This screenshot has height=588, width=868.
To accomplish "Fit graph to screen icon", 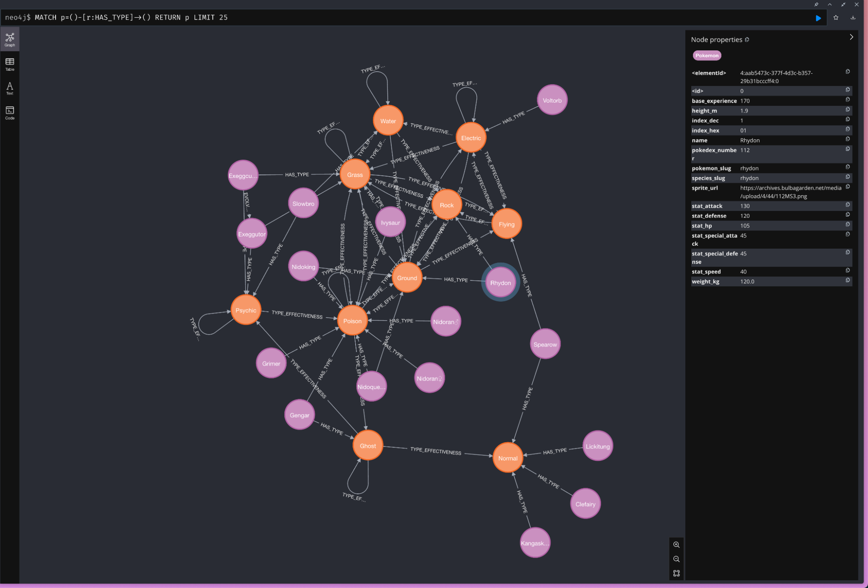I will tap(676, 573).
